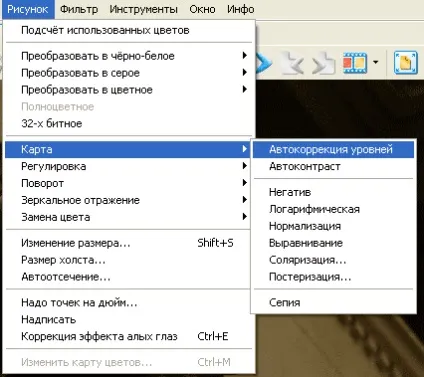Click the filmstrip slideshow icon
Image resolution: width=424 pixels, height=377 pixels.
click(355, 63)
